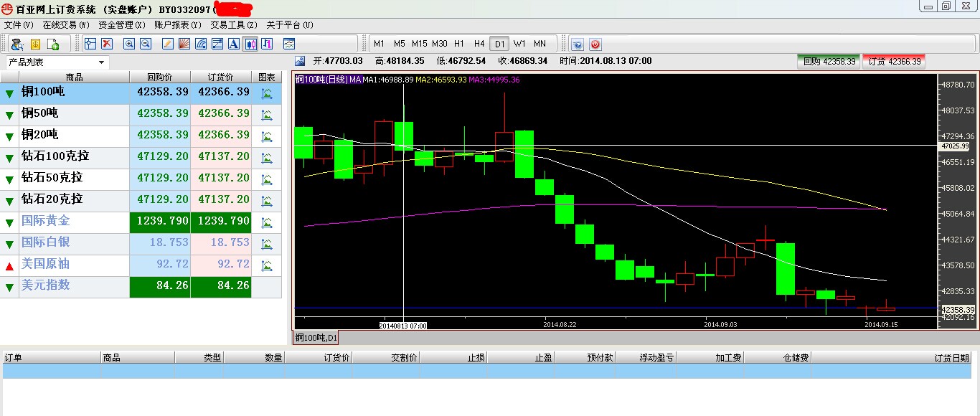The image size is (980, 416).
Task: Click the picture icon beside open price
Action: coord(300,61)
